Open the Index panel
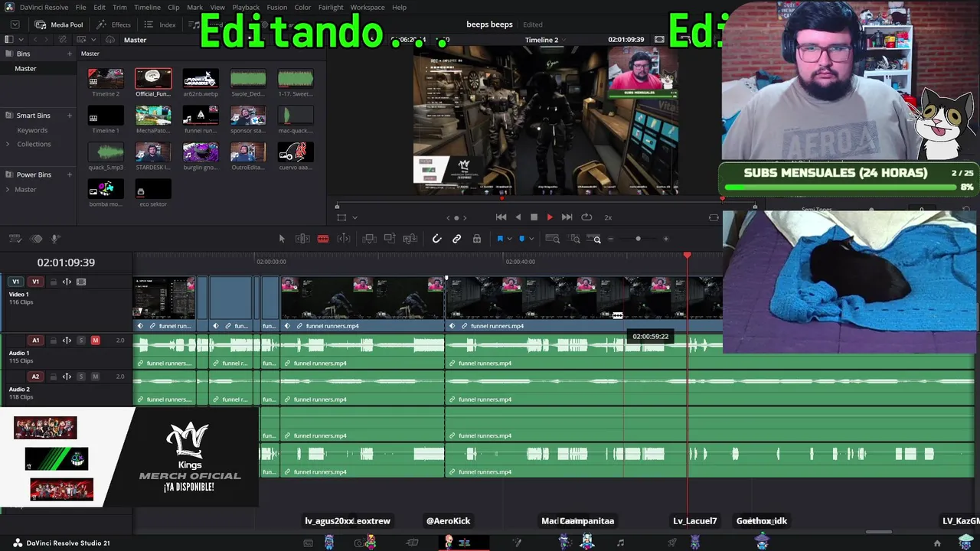This screenshot has width=980, height=551. tap(160, 24)
